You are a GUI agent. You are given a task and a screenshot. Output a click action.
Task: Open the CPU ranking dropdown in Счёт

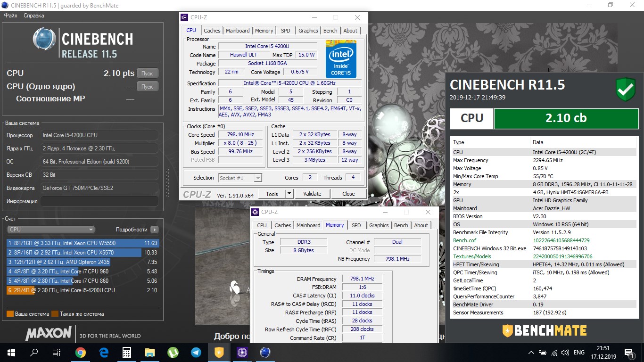[x=51, y=230]
